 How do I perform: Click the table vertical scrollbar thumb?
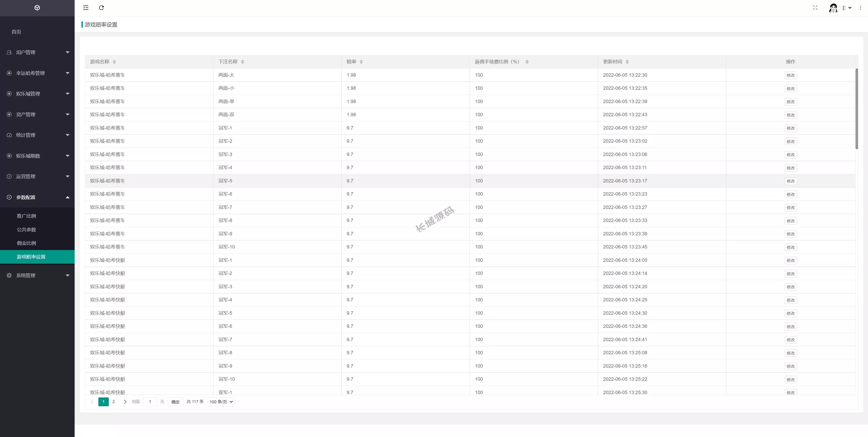[856, 109]
